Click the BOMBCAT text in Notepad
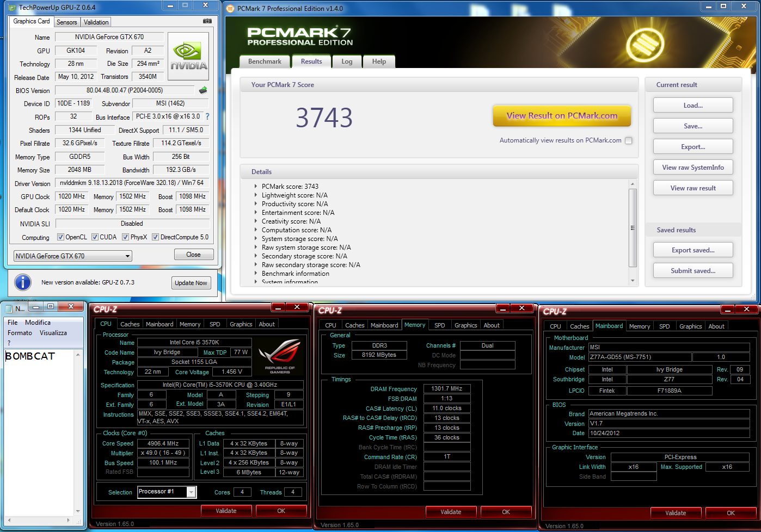Image resolution: width=761 pixels, height=532 pixels. (x=30, y=356)
